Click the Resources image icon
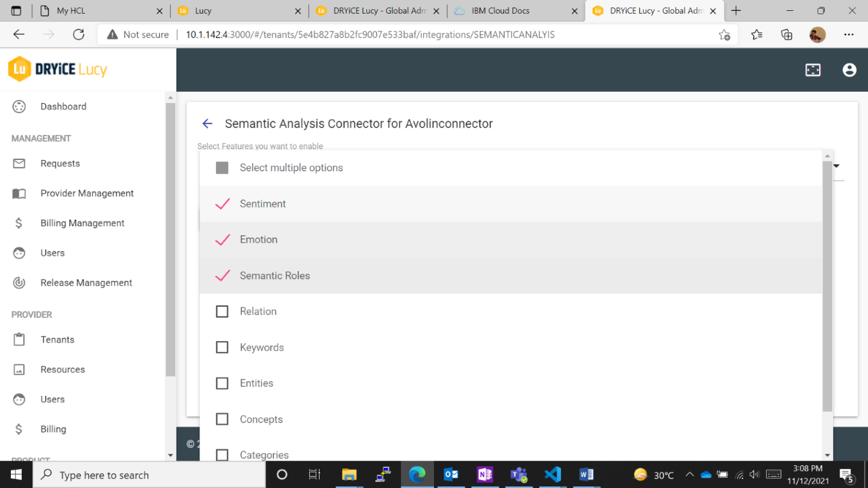This screenshot has height=488, width=868. point(19,370)
